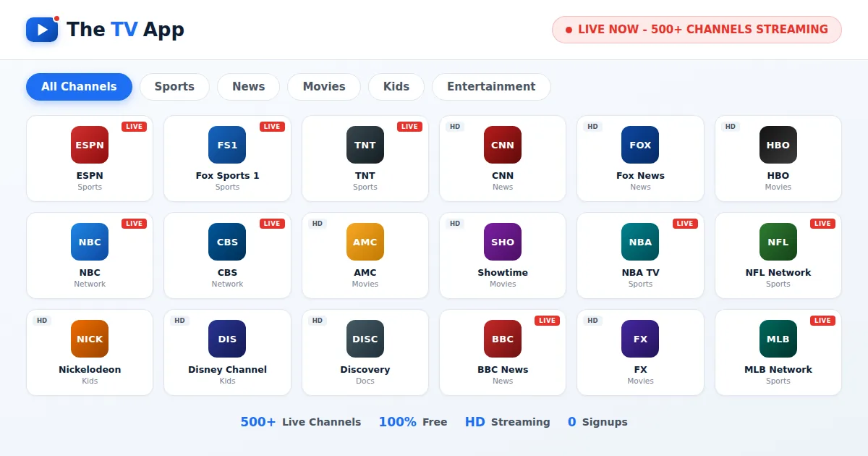868x456 pixels.
Task: Click the Sports label under ESPN
Action: pos(90,187)
